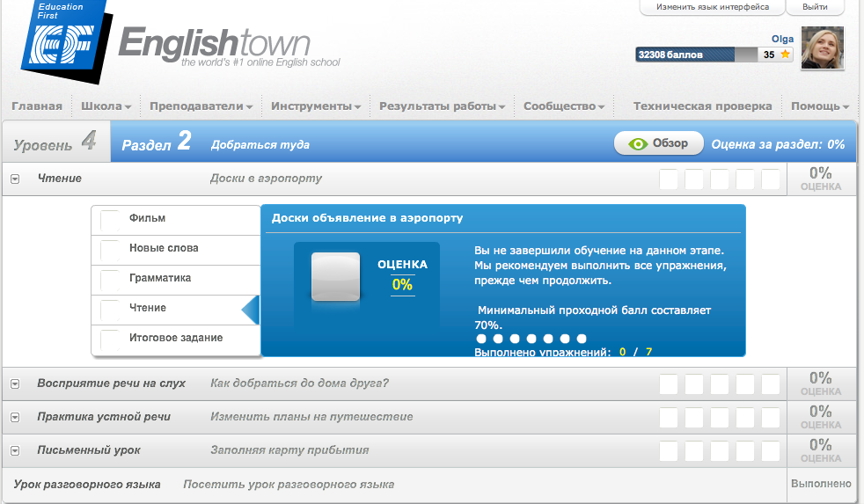This screenshot has width=864, height=504.
Task: Expand the Восприятие речи на слух section
Action: [x=16, y=383]
